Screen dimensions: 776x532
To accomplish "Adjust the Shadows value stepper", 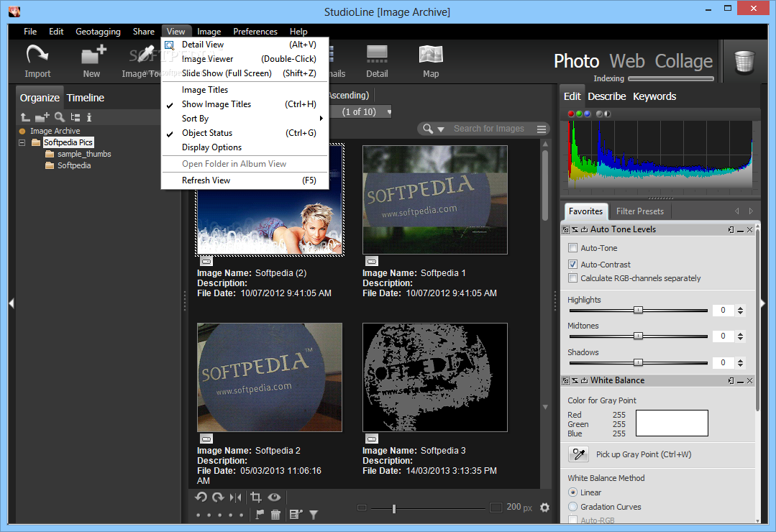I will [x=740, y=363].
